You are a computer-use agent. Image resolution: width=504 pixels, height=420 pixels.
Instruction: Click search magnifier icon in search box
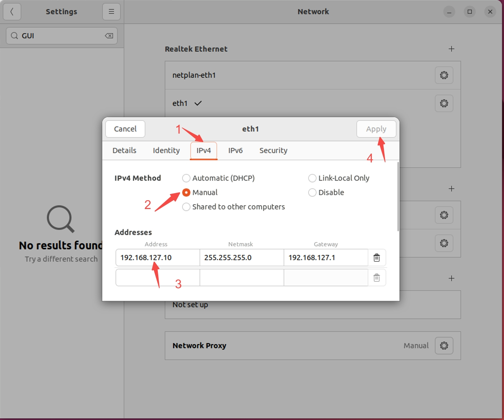[14, 36]
